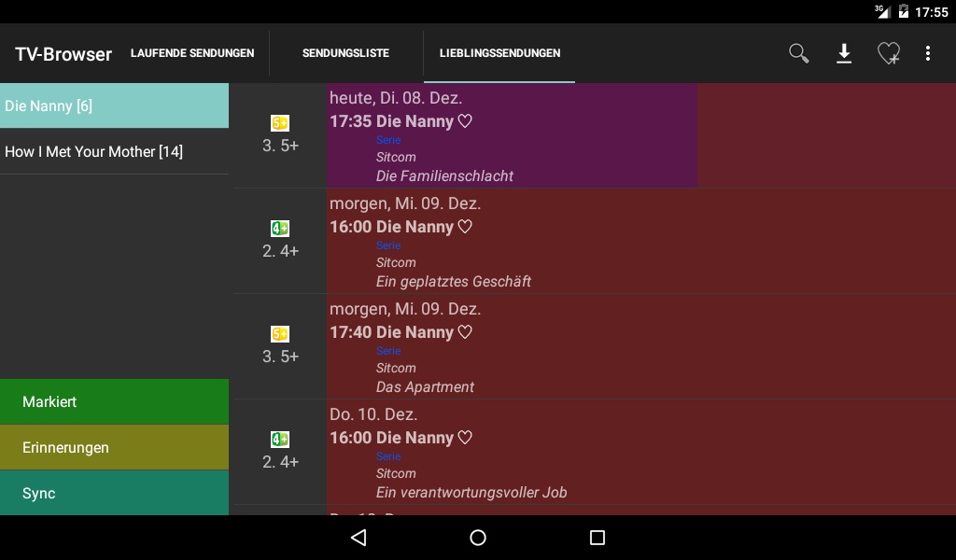
Task: Open the three-dot overflow menu
Action: 928,53
